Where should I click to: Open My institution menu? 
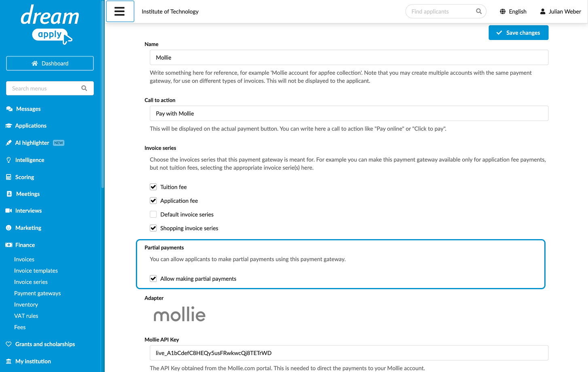33,361
